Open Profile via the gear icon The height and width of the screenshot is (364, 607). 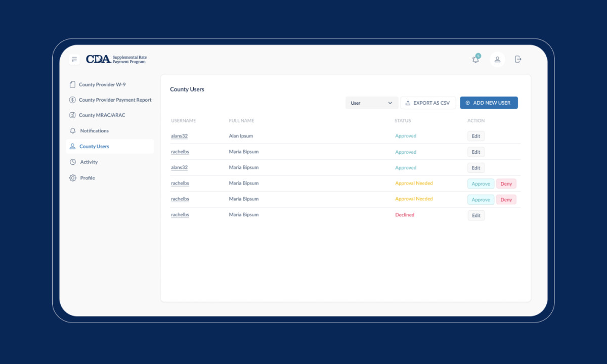point(72,177)
